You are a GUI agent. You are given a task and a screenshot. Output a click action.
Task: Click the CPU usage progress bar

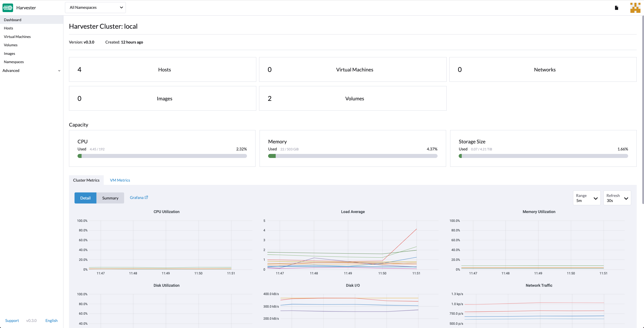(x=162, y=156)
